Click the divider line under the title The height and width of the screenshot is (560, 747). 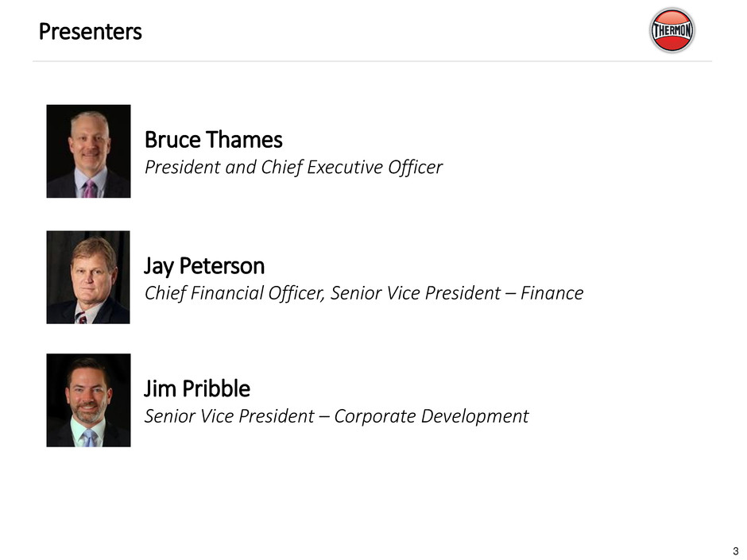[372, 61]
